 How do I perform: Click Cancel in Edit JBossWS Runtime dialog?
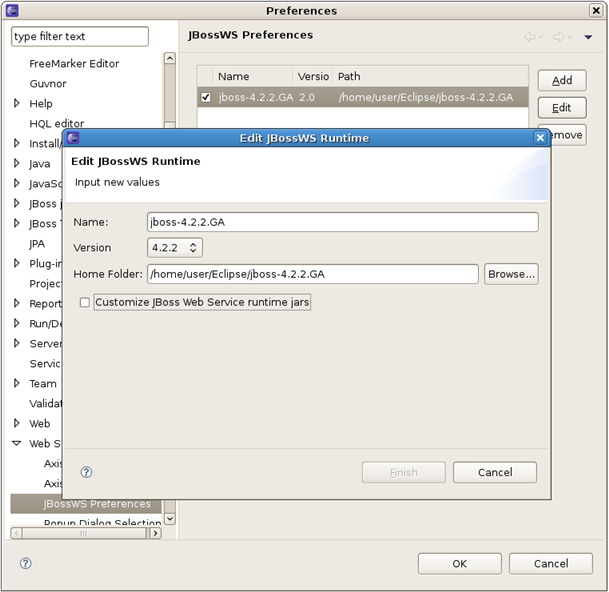tap(495, 472)
